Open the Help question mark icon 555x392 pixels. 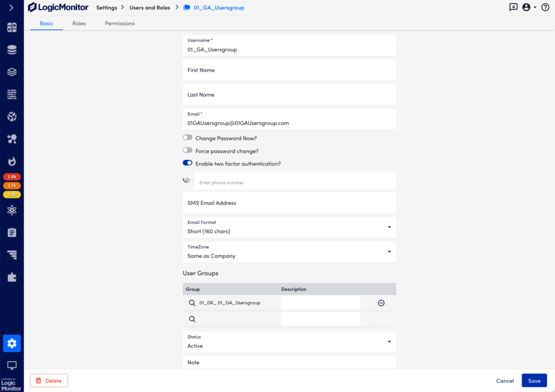pos(544,8)
